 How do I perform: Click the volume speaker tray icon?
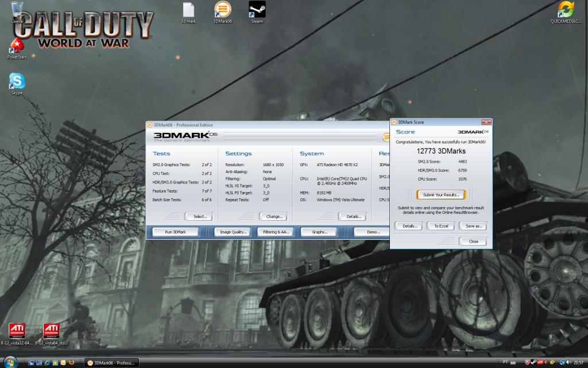click(568, 362)
